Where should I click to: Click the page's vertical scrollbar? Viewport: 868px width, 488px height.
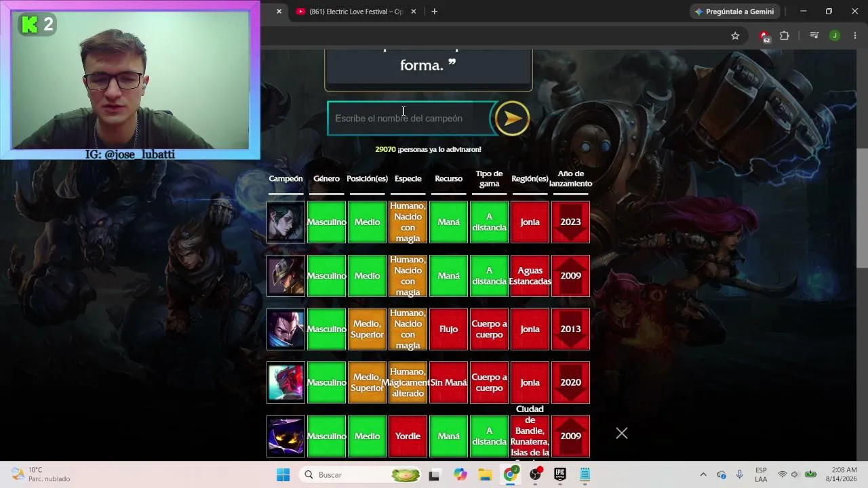[862, 207]
